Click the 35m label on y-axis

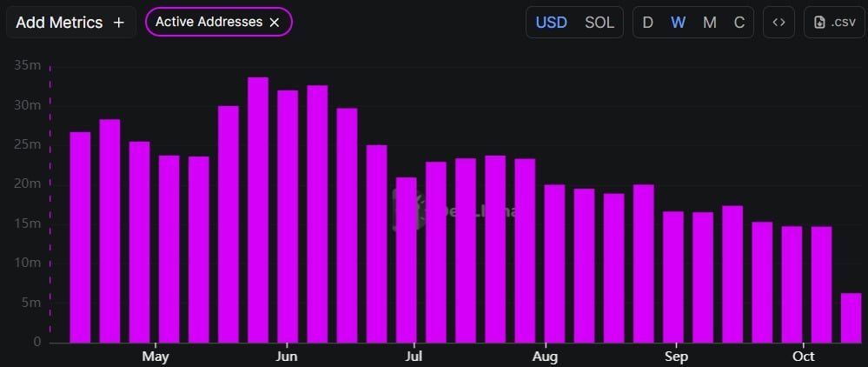pos(26,65)
